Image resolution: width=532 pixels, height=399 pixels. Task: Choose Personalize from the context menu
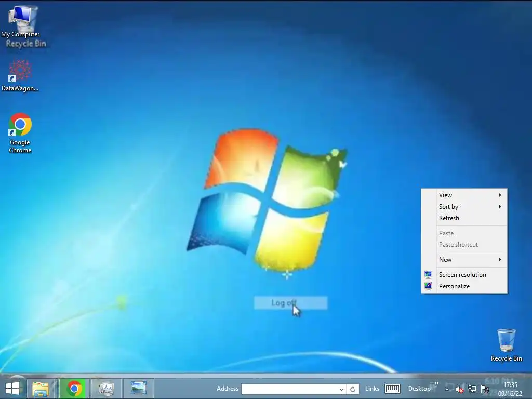coord(464,286)
